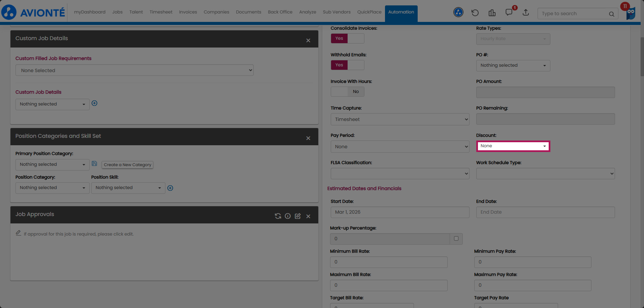This screenshot has width=644, height=308.
Task: Toggle Invoice With Hours switch
Action: tap(348, 92)
